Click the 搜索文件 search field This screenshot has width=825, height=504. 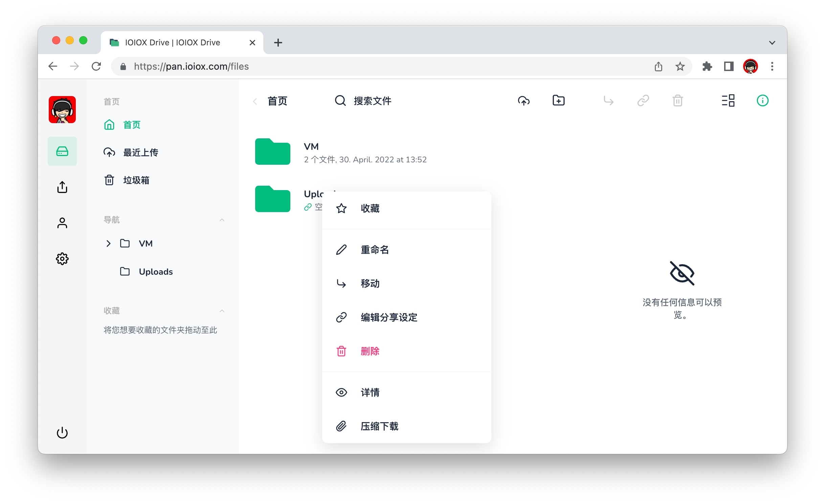pyautogui.click(x=372, y=101)
